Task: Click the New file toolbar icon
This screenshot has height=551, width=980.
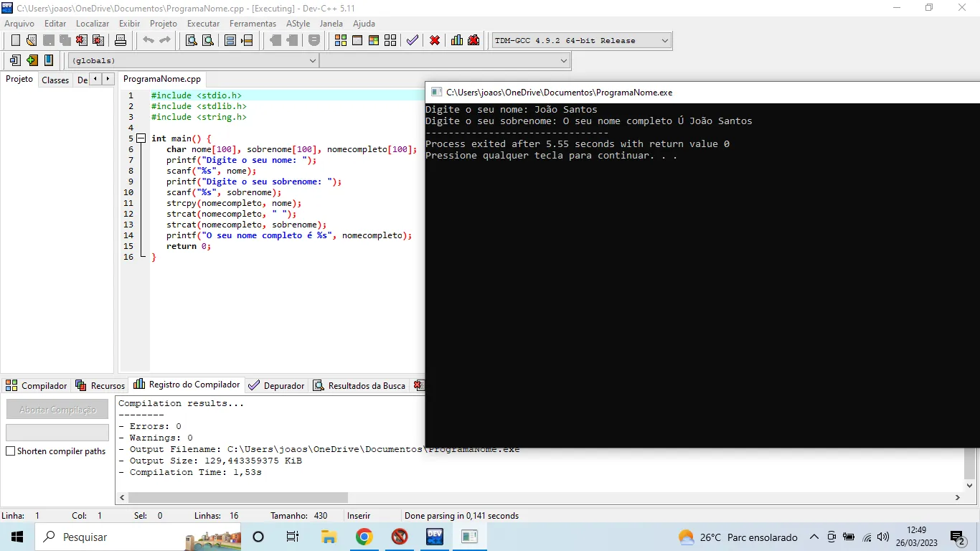Action: point(15,40)
